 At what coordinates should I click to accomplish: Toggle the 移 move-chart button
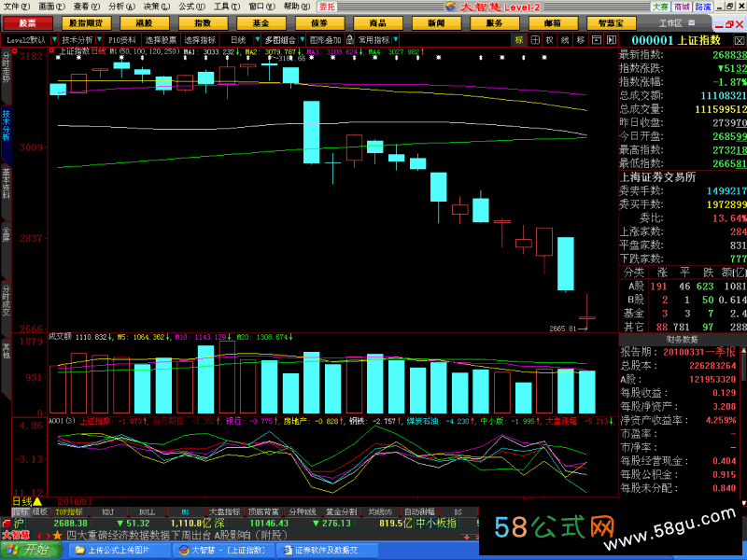click(580, 40)
